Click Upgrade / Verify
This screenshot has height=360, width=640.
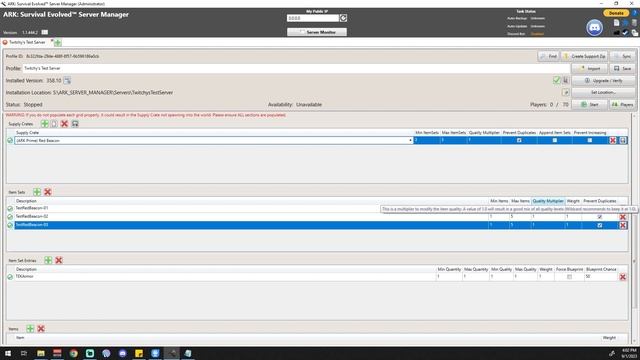coord(604,81)
